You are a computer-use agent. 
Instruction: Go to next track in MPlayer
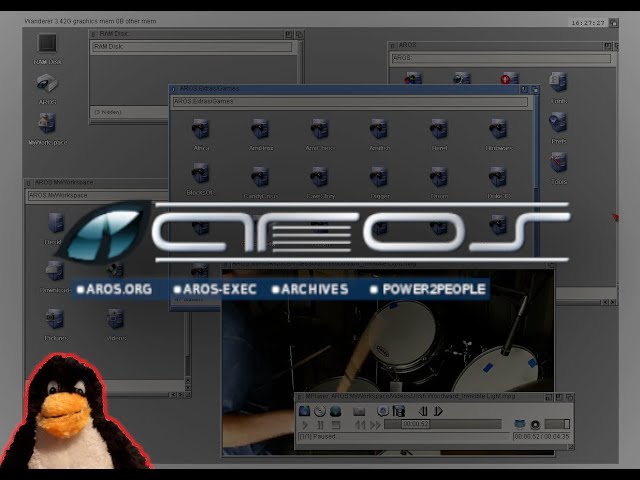438,411
